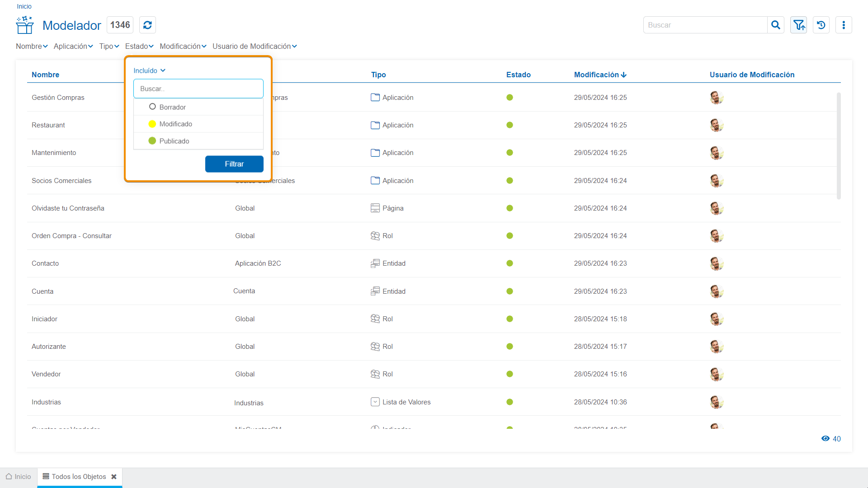Click the refresh icon next to 1346
The height and width of the screenshot is (488, 868).
pos(147,25)
